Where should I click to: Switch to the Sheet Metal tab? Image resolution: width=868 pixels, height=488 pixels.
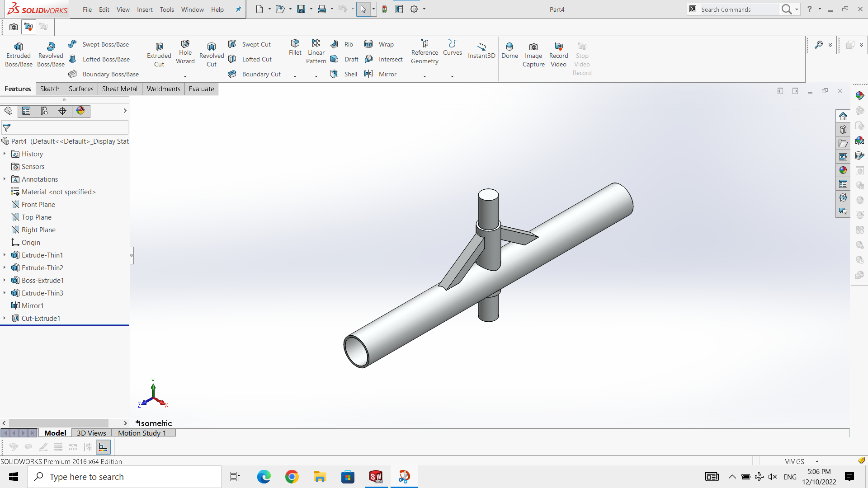[120, 89]
